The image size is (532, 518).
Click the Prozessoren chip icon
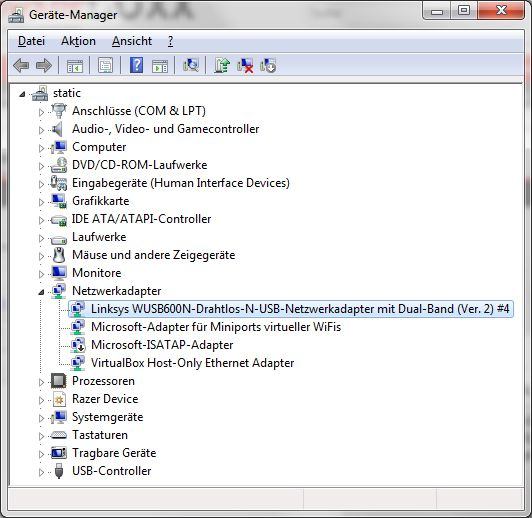[58, 381]
